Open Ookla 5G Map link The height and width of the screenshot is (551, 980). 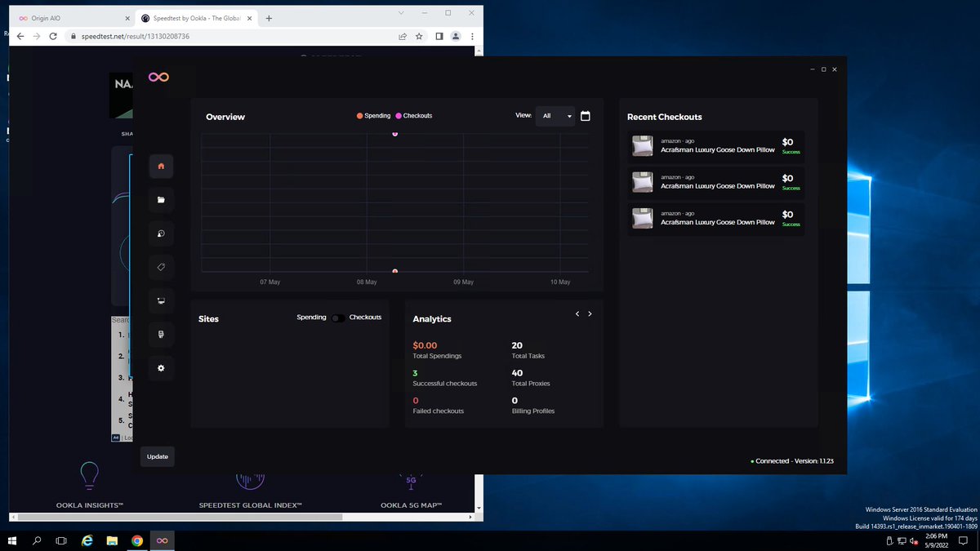(x=412, y=505)
